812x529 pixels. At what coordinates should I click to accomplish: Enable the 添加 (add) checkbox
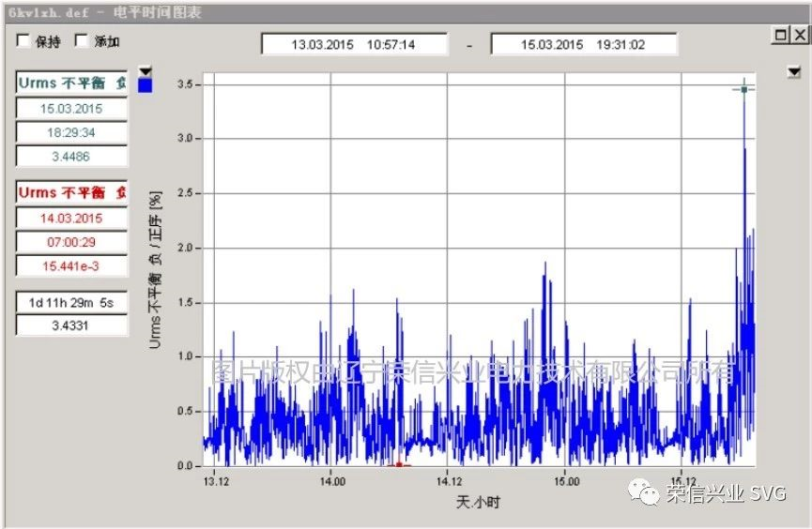[82, 41]
